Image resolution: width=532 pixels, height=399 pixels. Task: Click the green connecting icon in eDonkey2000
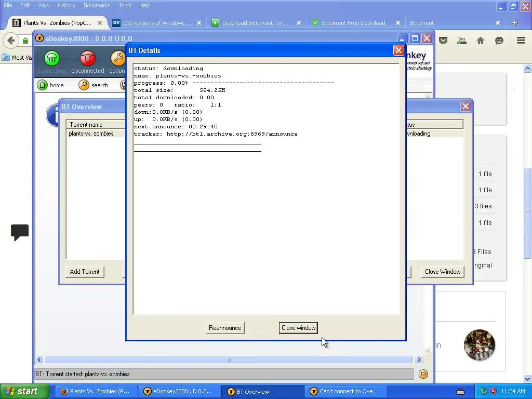(52, 58)
